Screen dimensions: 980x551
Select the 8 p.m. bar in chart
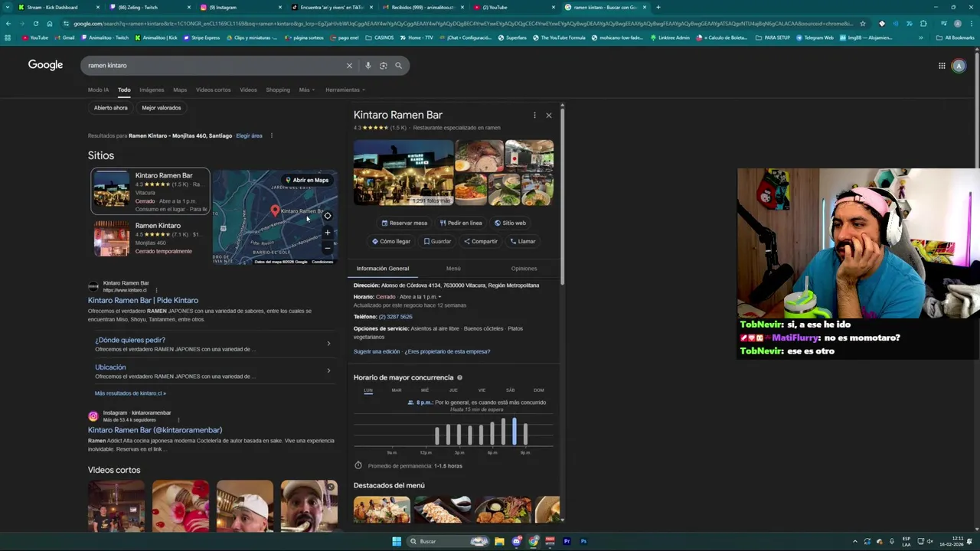[x=514, y=432]
